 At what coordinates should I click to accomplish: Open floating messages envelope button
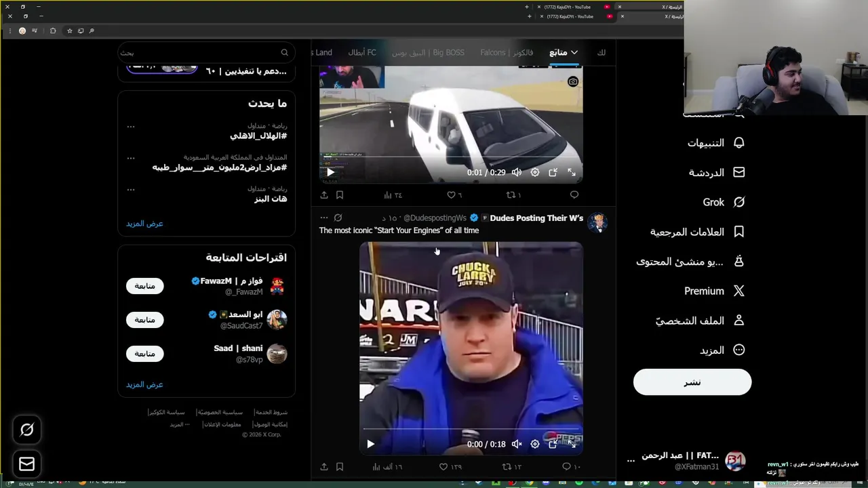26,464
